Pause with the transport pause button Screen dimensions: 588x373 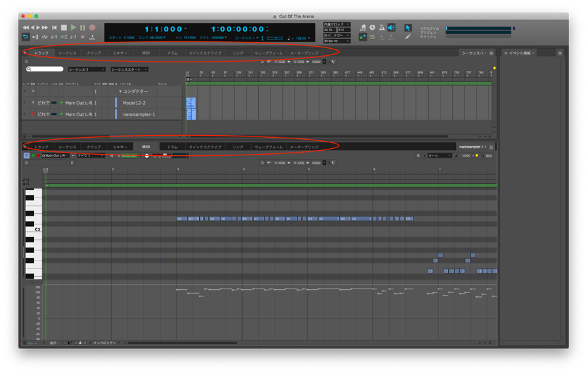pyautogui.click(x=83, y=28)
